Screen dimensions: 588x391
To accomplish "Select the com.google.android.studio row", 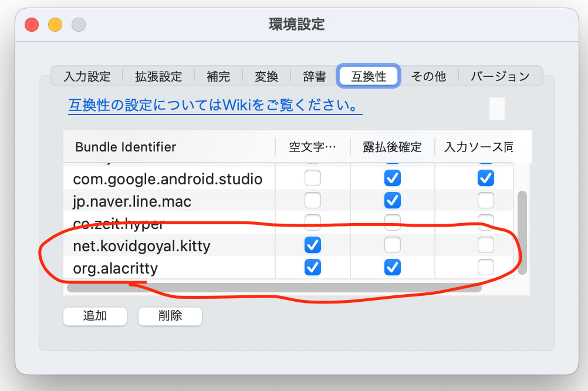I will (x=288, y=178).
